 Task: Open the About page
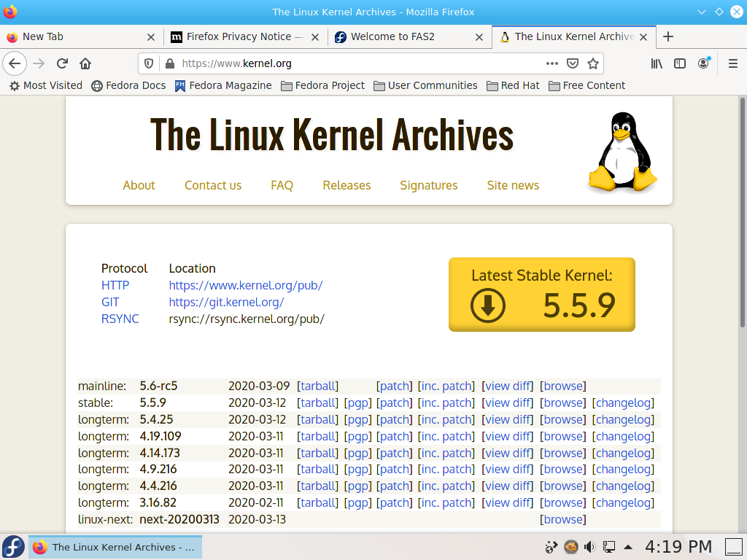pyautogui.click(x=139, y=185)
